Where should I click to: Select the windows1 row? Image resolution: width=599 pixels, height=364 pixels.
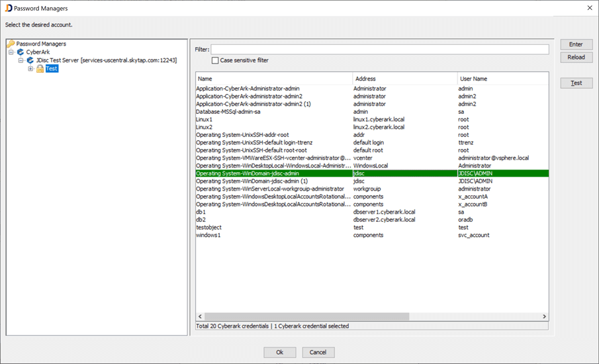coord(372,236)
